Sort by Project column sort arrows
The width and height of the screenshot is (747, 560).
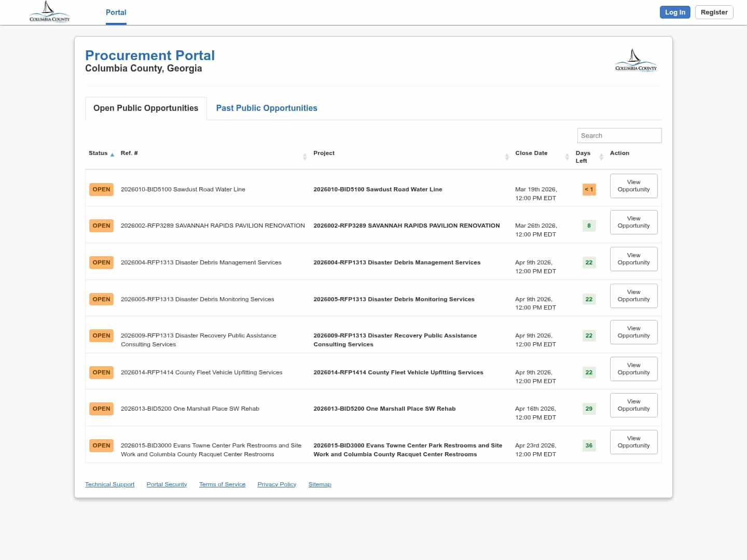coord(506,157)
